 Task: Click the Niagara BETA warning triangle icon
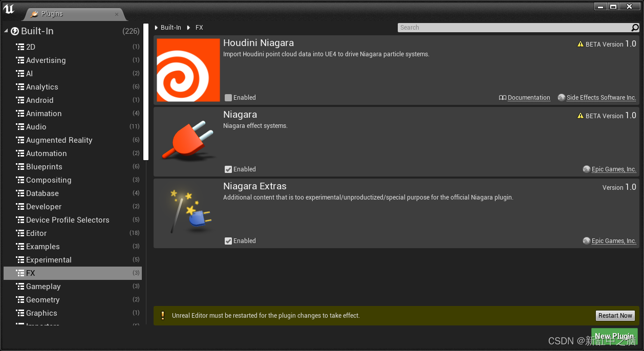pos(581,116)
